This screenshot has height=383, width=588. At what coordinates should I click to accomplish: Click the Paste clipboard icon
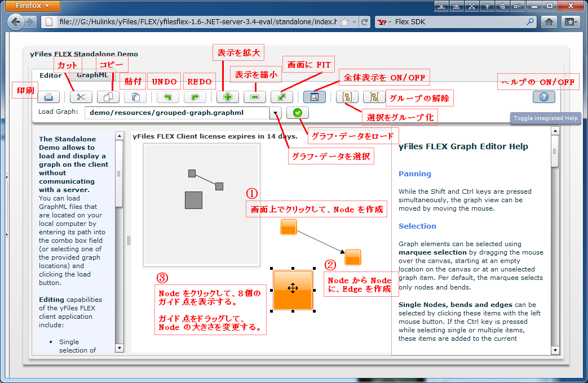tap(135, 97)
